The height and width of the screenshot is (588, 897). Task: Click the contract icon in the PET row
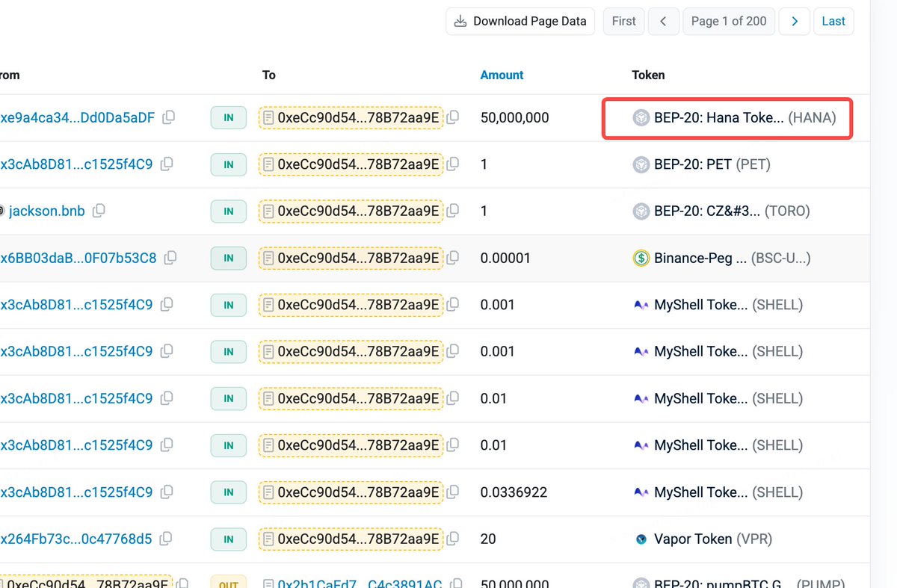point(269,164)
